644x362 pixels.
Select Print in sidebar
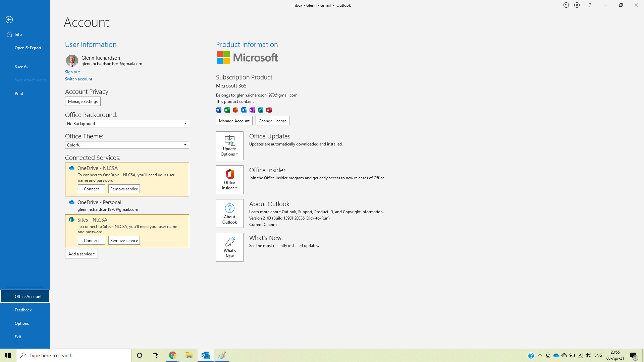[25, 94]
